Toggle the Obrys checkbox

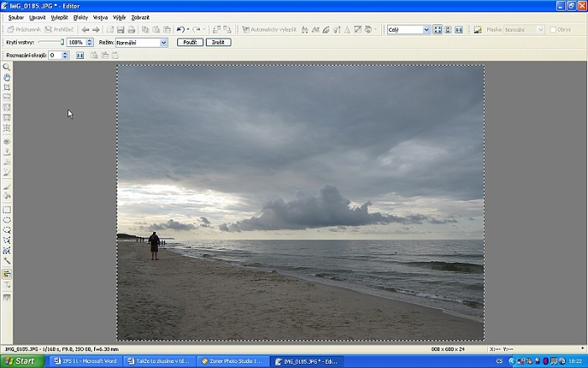(x=551, y=29)
